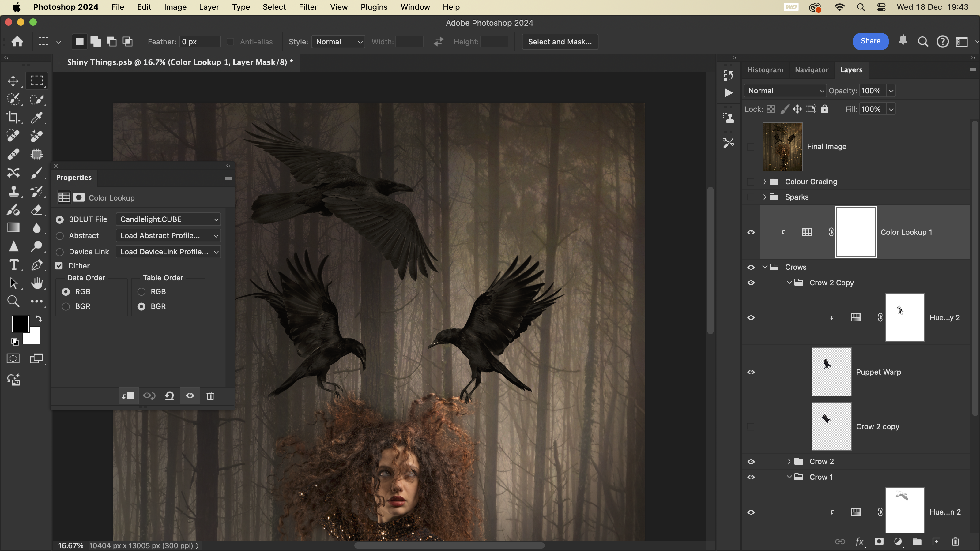Select the Abstract radio button

click(60, 236)
